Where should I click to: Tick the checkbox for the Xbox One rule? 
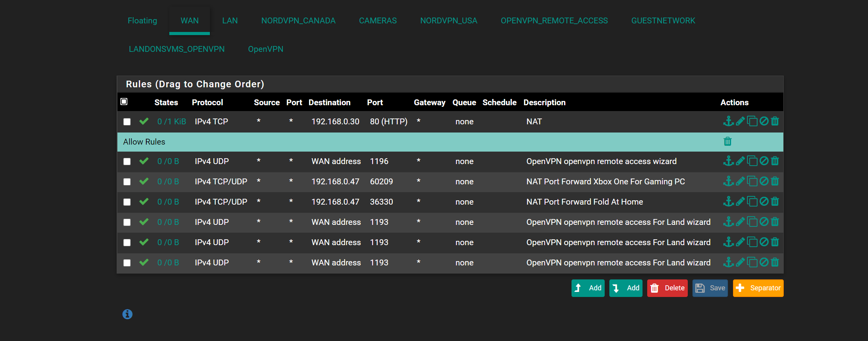[127, 182]
